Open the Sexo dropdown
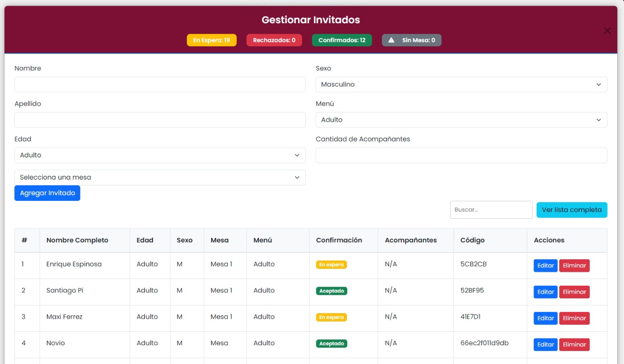The width and height of the screenshot is (624, 364). [x=461, y=84]
